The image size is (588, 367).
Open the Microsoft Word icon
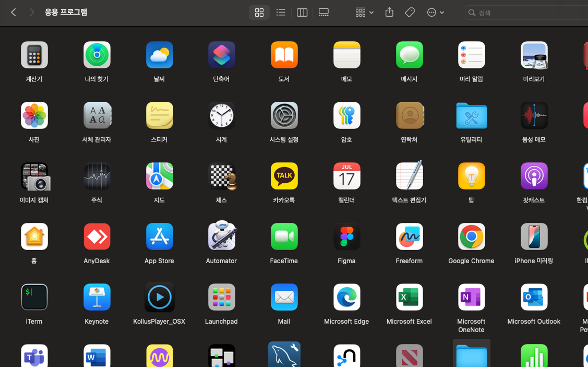click(x=97, y=356)
